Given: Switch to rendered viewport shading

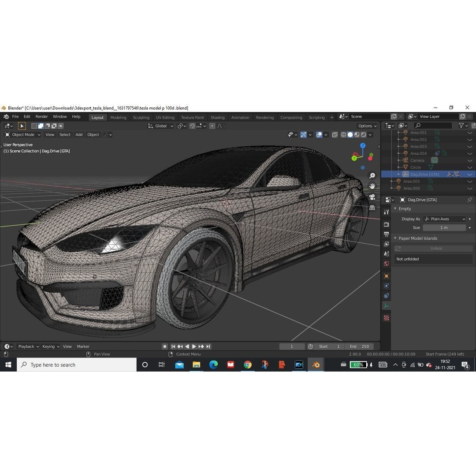Looking at the screenshot, I should 363,135.
